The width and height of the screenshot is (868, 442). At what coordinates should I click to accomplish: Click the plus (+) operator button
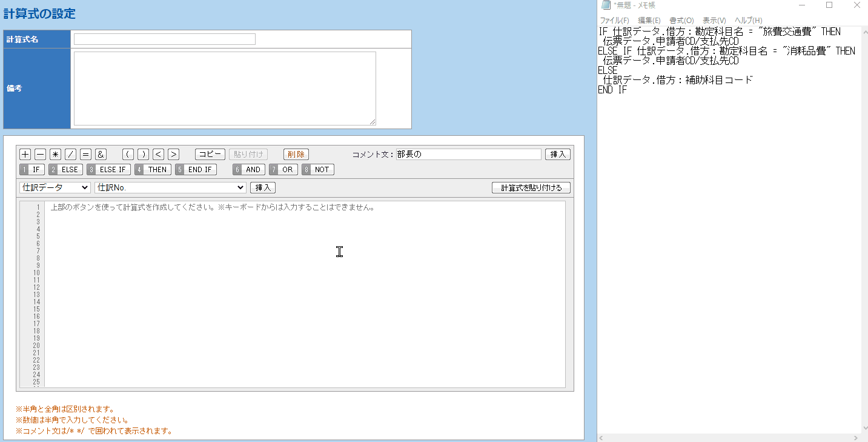(x=25, y=154)
